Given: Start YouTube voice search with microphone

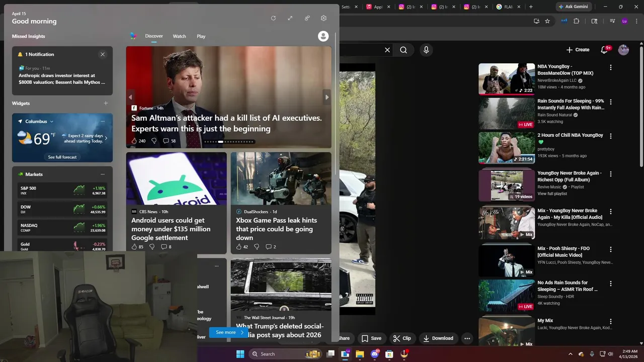Looking at the screenshot, I should point(426,50).
